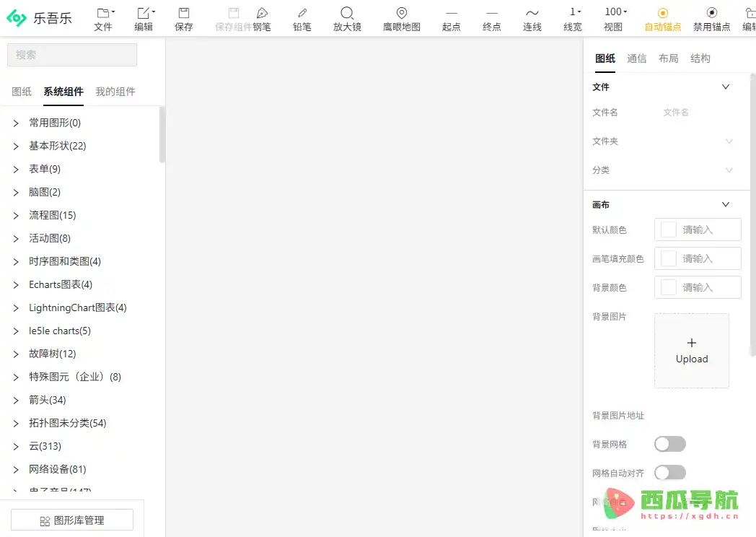This screenshot has width=756, height=537.
Task: Collapse the 文件 section
Action: coord(726,87)
